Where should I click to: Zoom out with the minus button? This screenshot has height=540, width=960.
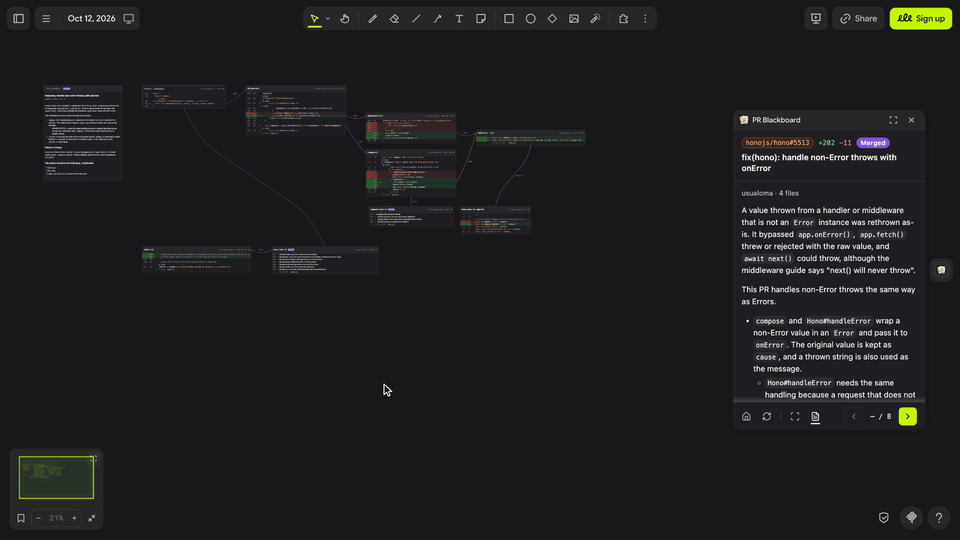pos(38,518)
